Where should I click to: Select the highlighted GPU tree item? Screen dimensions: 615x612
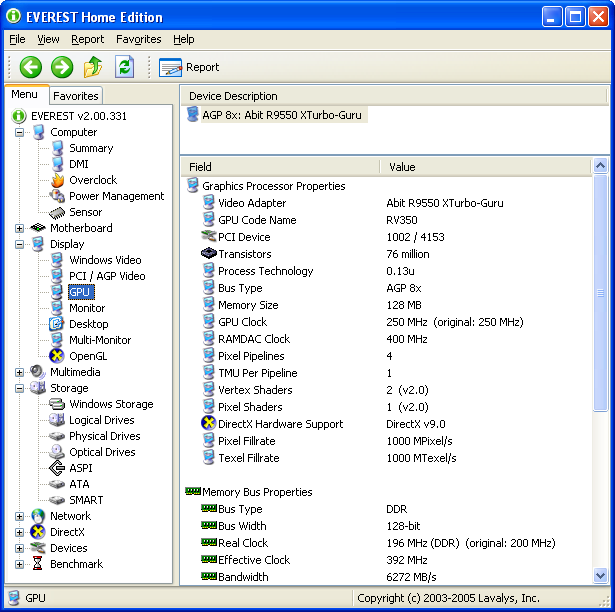click(x=81, y=292)
